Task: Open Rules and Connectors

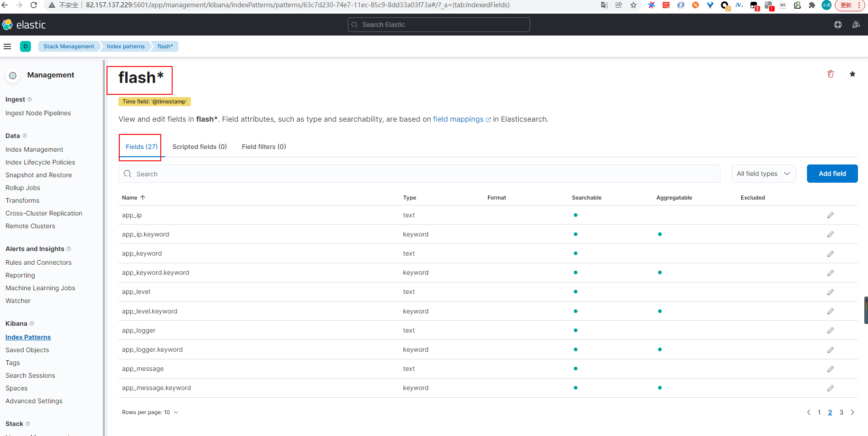Action: click(38, 262)
